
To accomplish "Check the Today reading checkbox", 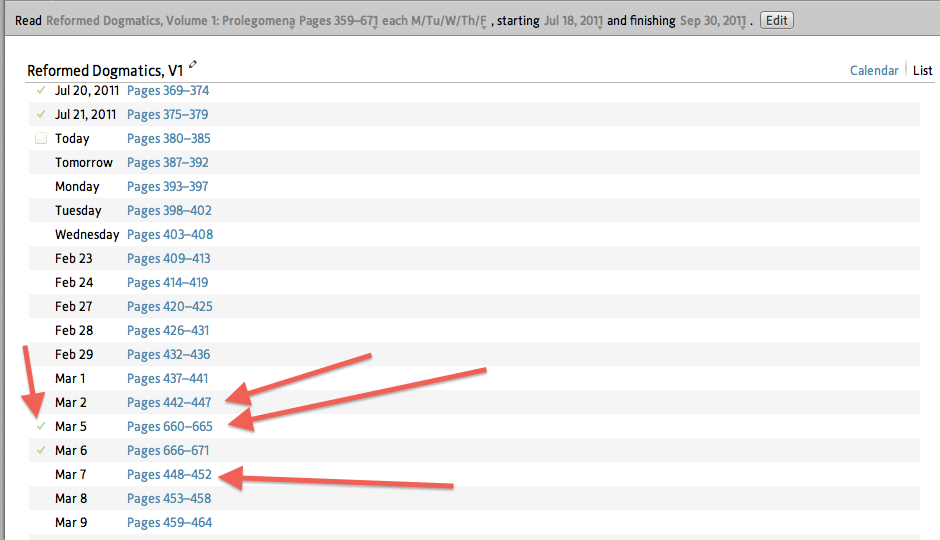I will [x=41, y=138].
